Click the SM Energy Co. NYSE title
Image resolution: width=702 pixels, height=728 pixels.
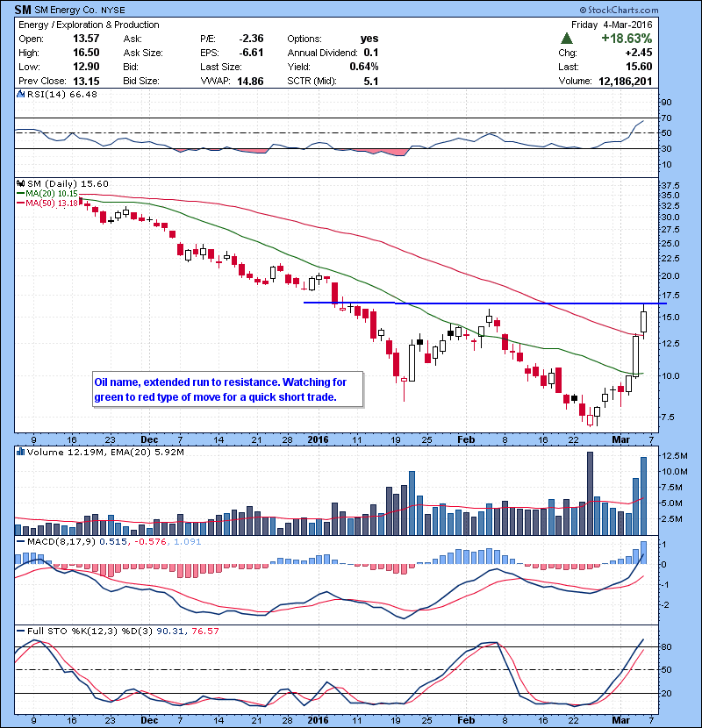[x=80, y=10]
